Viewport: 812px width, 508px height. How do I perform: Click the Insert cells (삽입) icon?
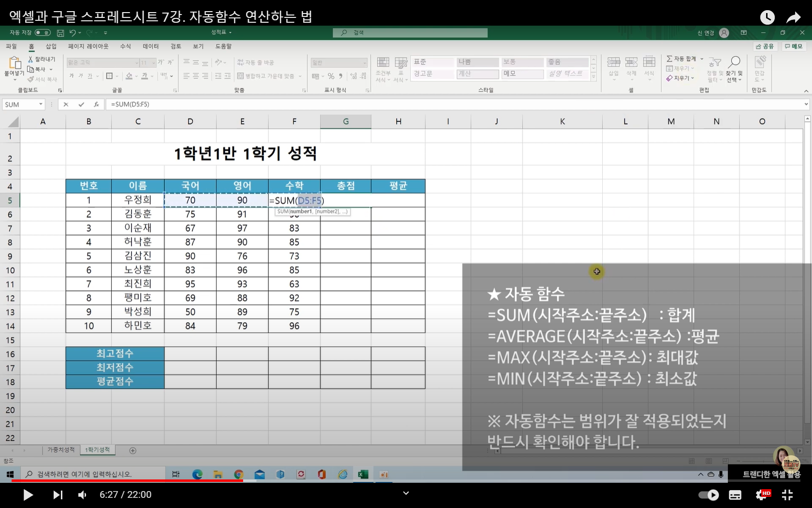pos(614,62)
